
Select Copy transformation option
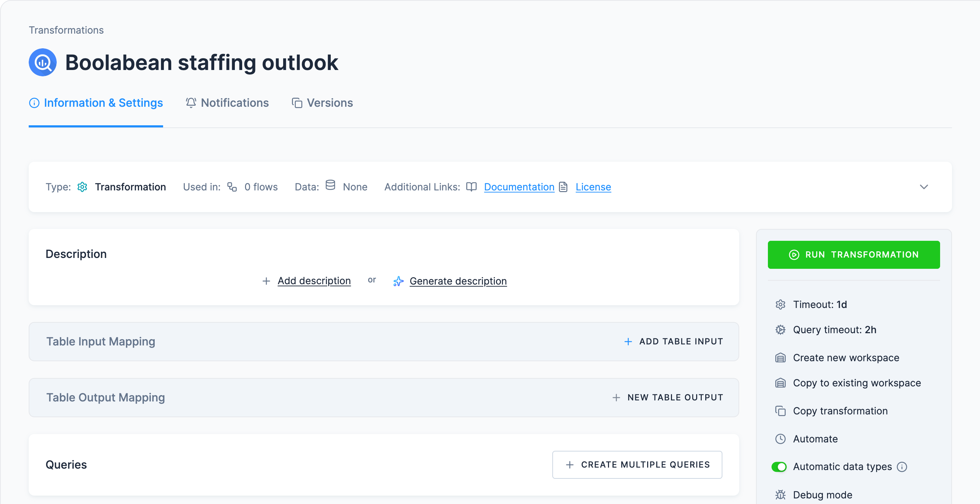(840, 411)
